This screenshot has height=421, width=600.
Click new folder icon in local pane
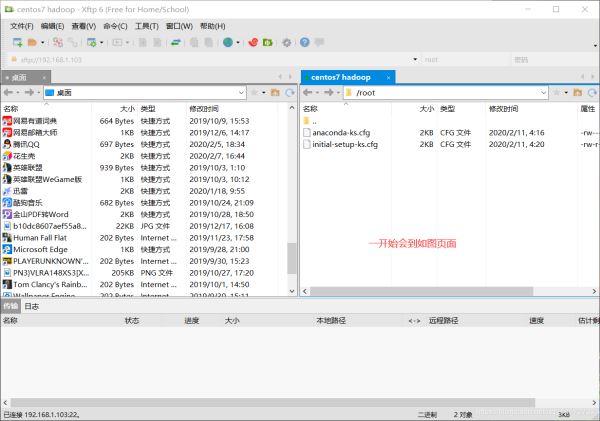274,92
